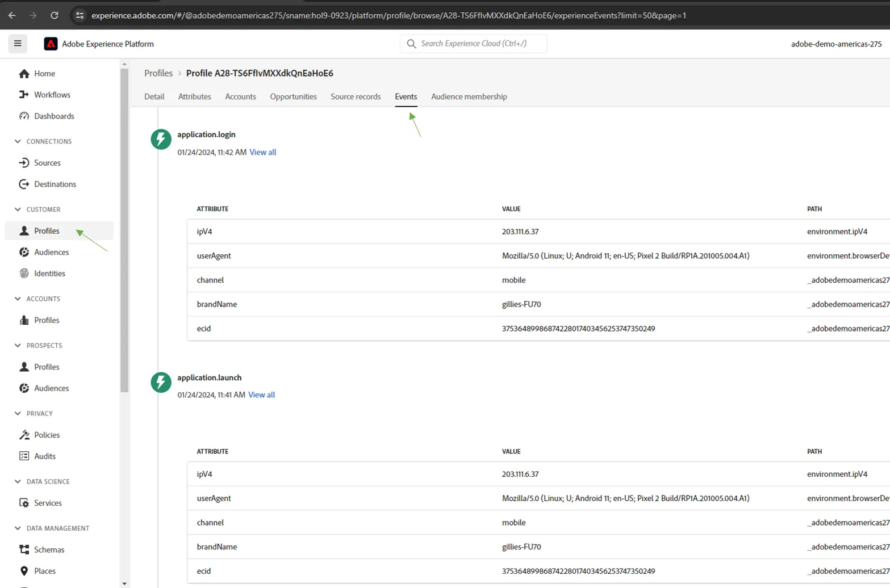
Task: Go back to Profiles breadcrumb
Action: (158, 73)
